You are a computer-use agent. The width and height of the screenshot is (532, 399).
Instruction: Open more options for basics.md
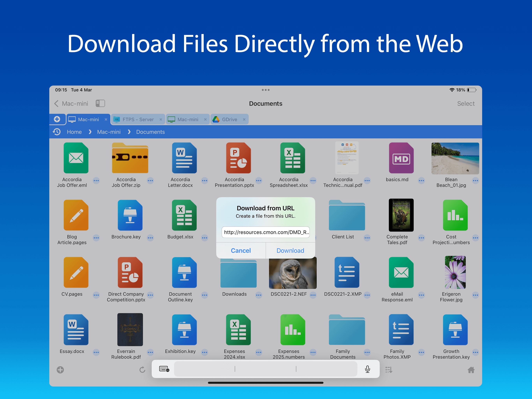[x=421, y=180]
